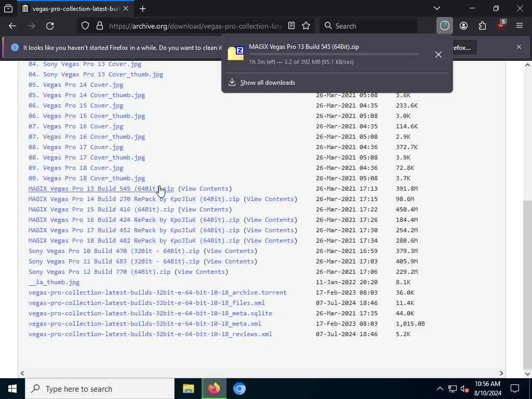
Task: Download MAGIX Vegas Pro 18 Build 482 zip
Action: 134,241
